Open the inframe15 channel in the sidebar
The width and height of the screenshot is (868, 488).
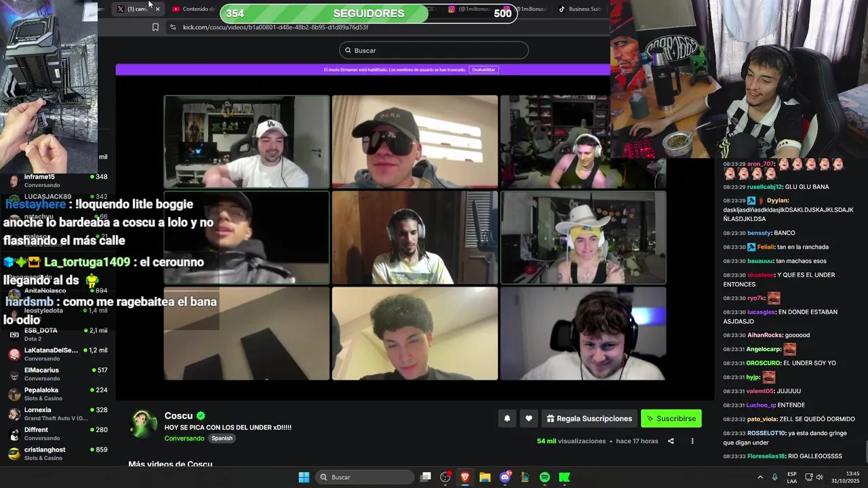(x=58, y=180)
